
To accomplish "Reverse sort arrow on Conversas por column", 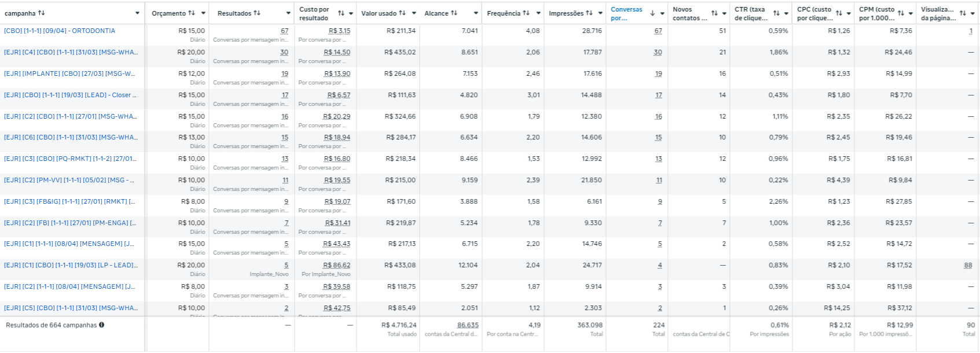I will coord(653,13).
